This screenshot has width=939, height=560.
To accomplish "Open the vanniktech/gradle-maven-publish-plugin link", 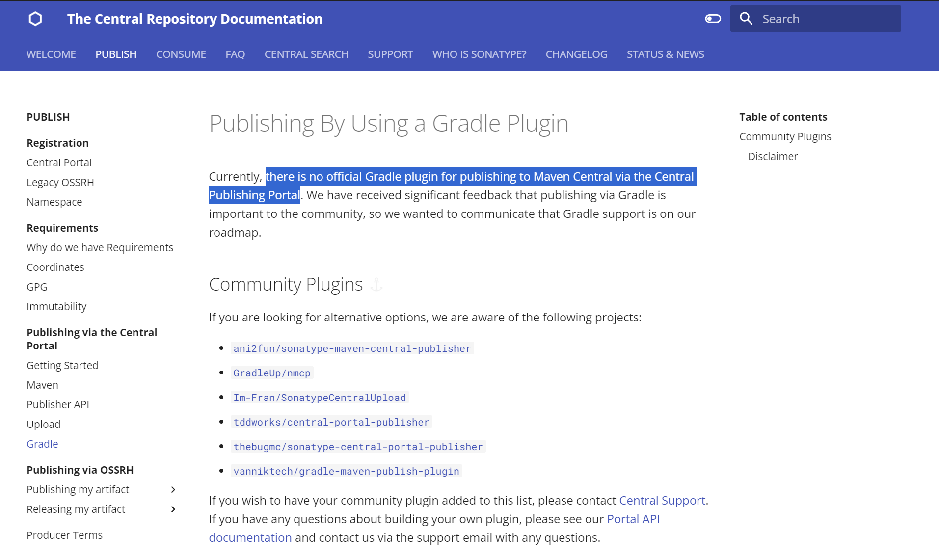I will (346, 471).
